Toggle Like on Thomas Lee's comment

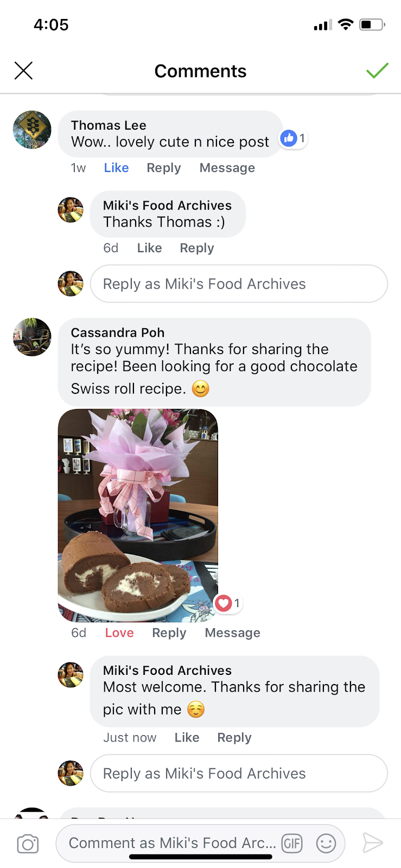(x=116, y=168)
